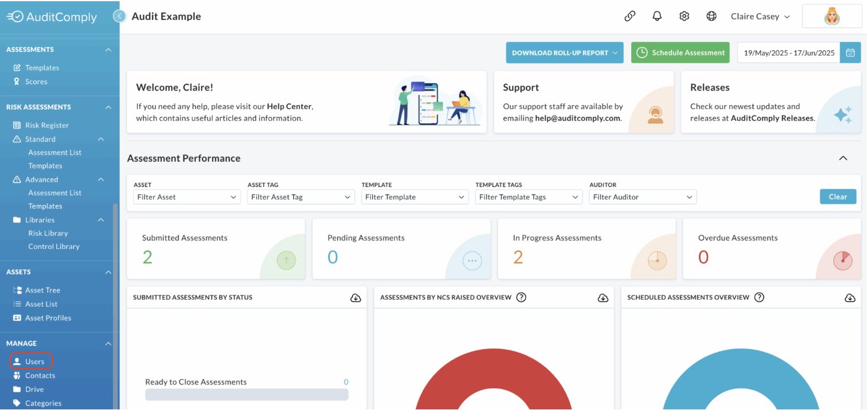Open the calendar date picker icon

pyautogui.click(x=850, y=53)
